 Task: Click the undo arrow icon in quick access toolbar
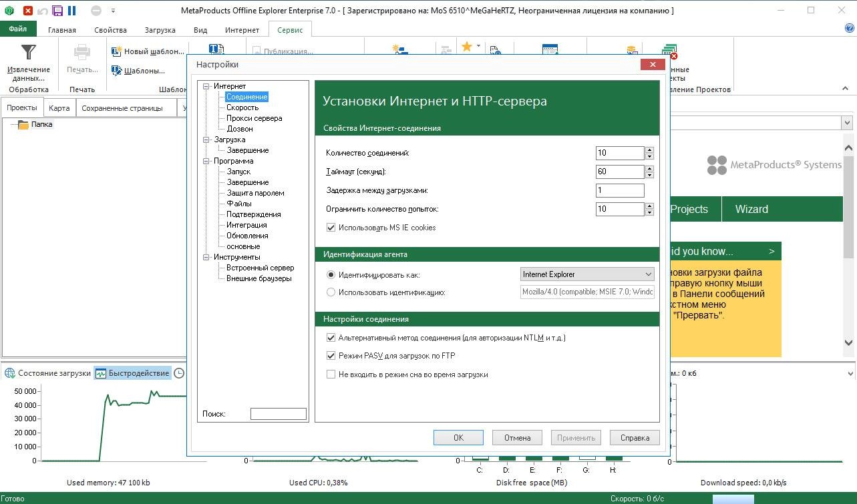[42, 11]
